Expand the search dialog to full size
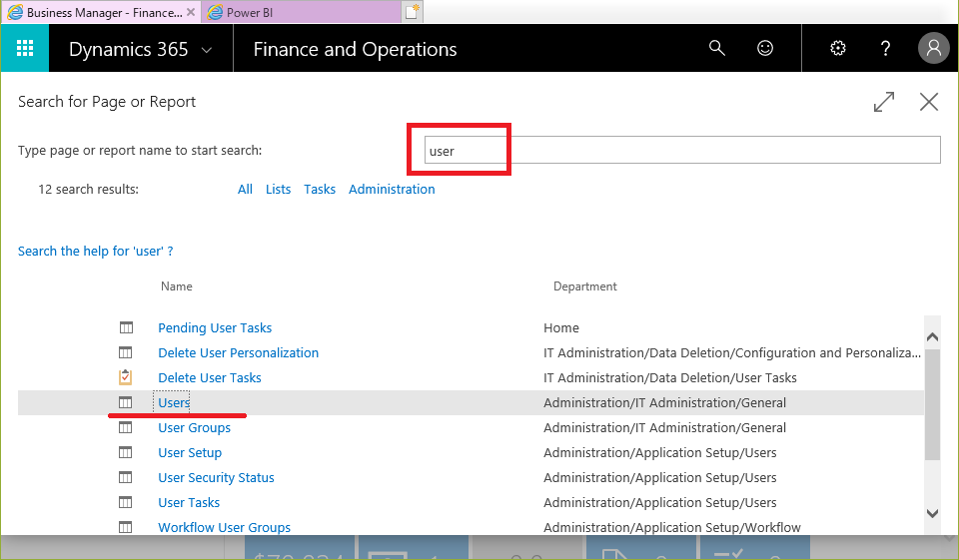The image size is (959, 560). (x=884, y=102)
